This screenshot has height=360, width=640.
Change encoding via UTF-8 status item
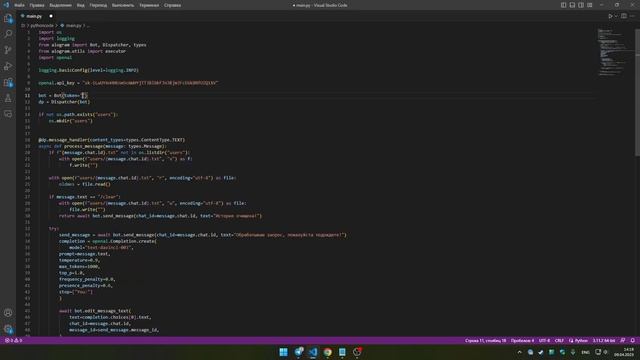coord(544,340)
